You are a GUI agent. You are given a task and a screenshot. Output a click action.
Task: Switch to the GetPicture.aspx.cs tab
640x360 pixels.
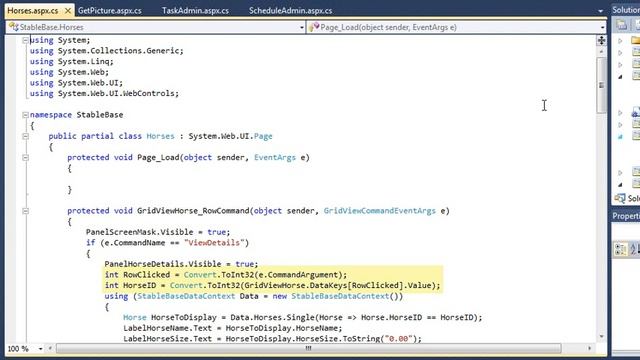click(109, 11)
